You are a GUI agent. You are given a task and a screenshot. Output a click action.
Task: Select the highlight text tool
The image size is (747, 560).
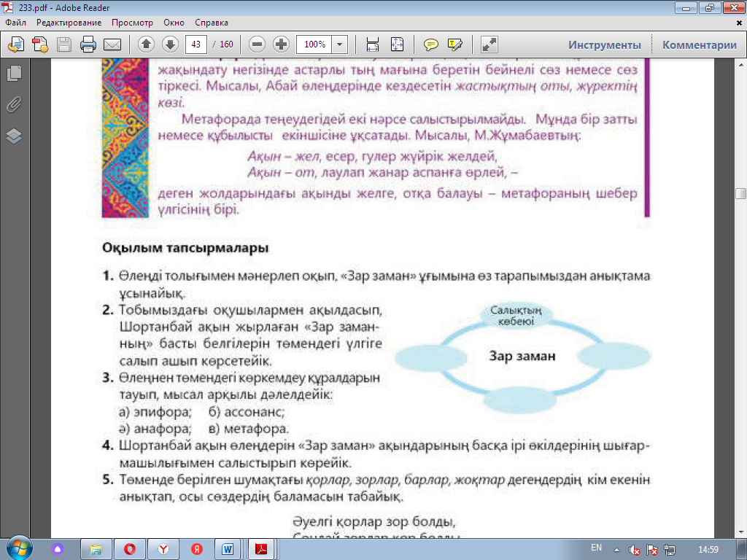click(x=455, y=44)
